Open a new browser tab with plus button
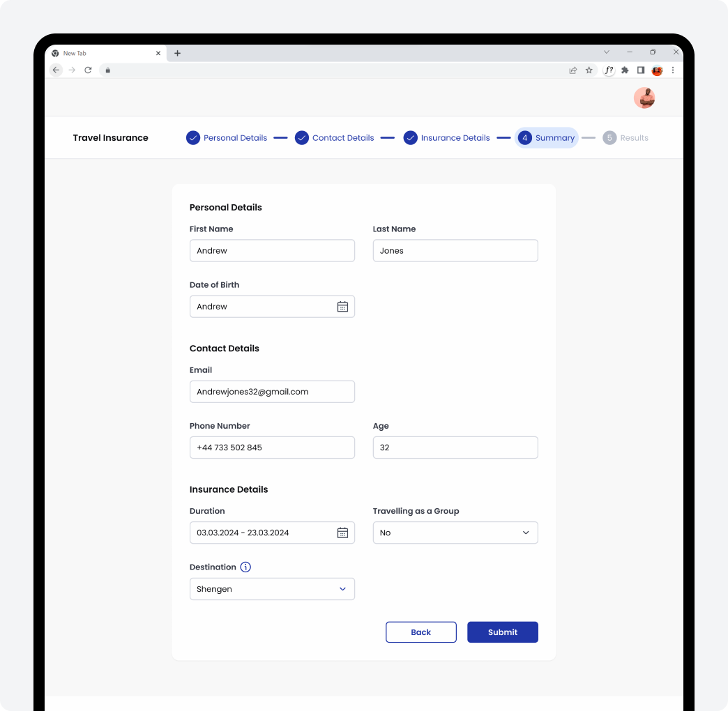Image resolution: width=728 pixels, height=711 pixels. click(177, 53)
